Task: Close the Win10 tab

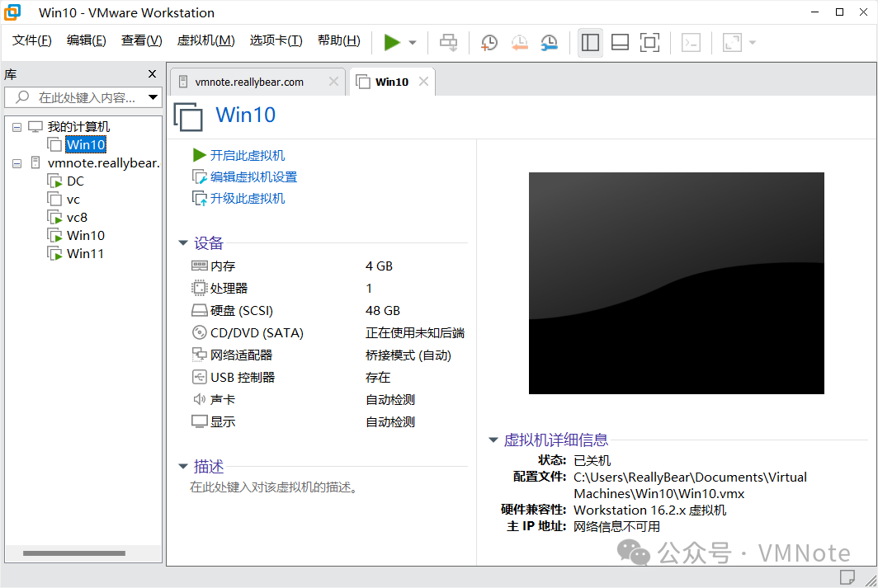Action: coord(424,82)
